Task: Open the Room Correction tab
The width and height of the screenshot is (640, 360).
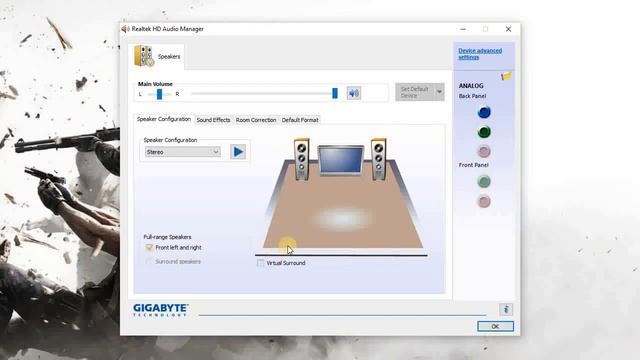Action: pos(256,120)
